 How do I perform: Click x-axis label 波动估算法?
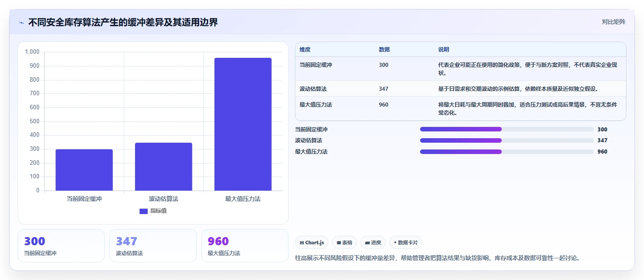(163, 199)
